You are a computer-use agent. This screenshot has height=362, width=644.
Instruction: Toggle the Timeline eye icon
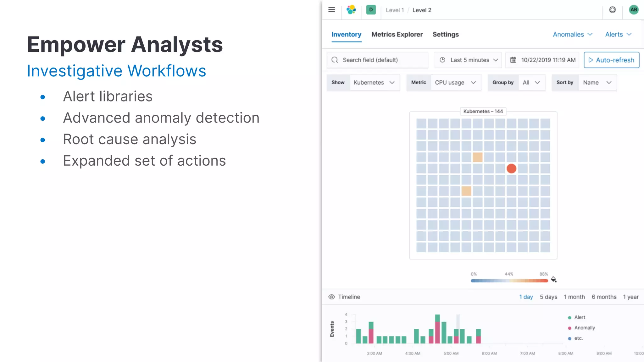[x=331, y=297]
